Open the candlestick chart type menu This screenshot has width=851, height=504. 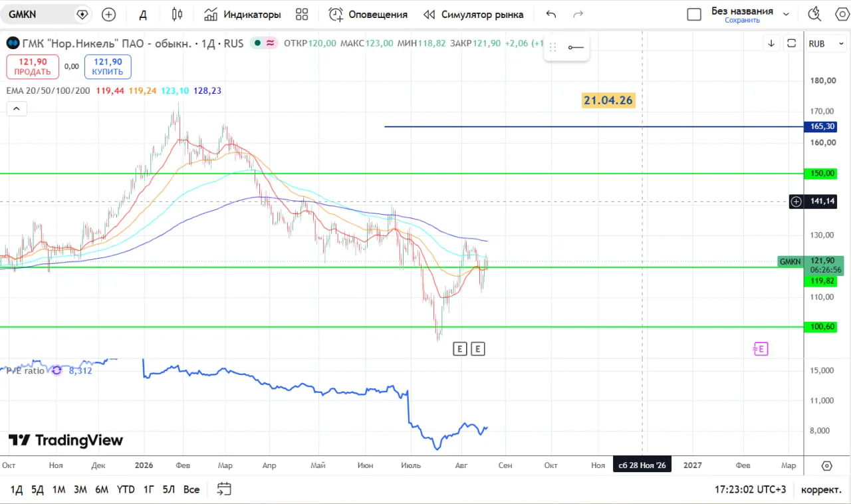click(x=177, y=14)
